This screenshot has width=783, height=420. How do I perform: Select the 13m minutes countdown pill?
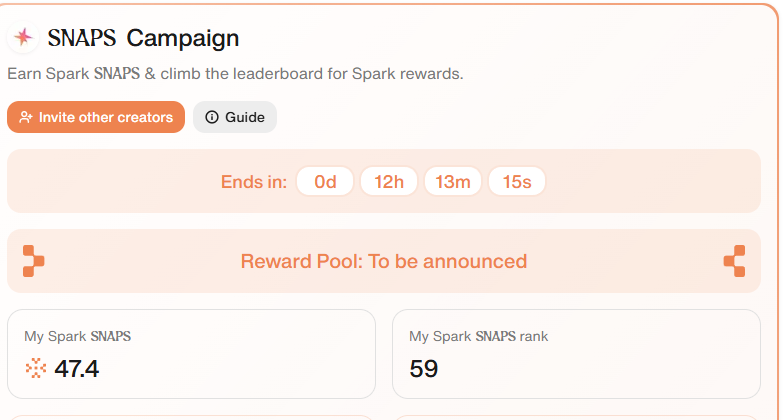[453, 181]
